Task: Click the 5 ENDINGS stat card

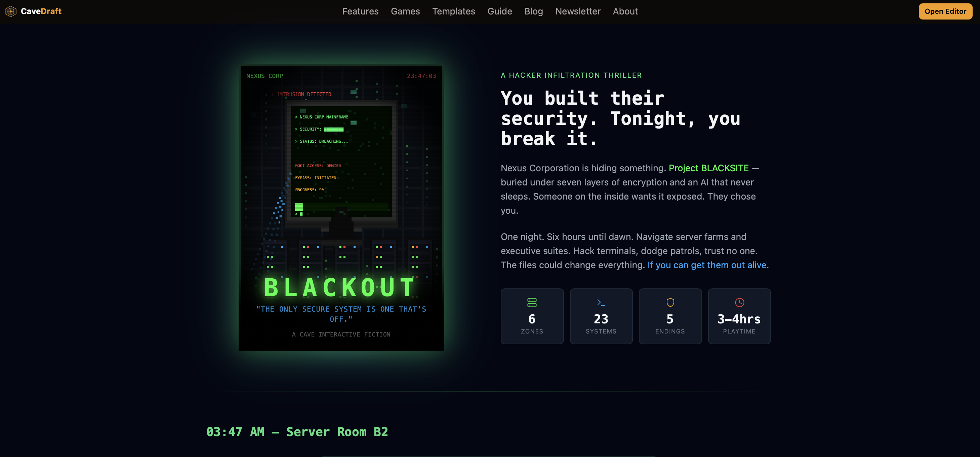Action: tap(670, 316)
